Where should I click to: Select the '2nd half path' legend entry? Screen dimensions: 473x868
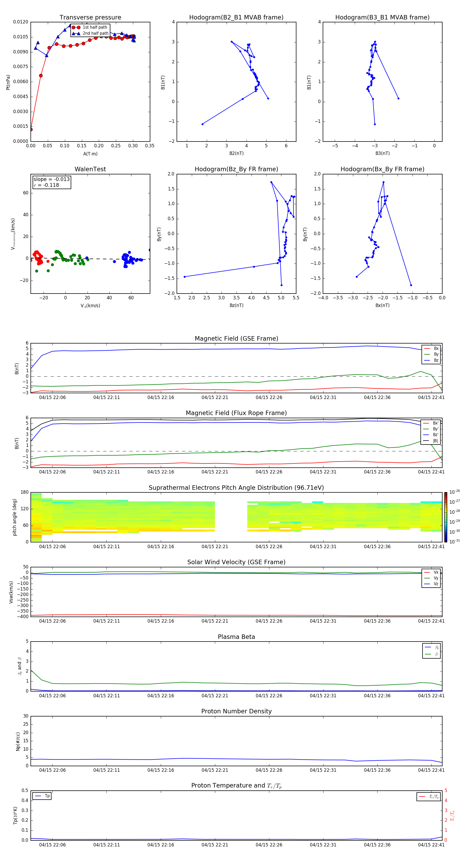click(x=90, y=33)
